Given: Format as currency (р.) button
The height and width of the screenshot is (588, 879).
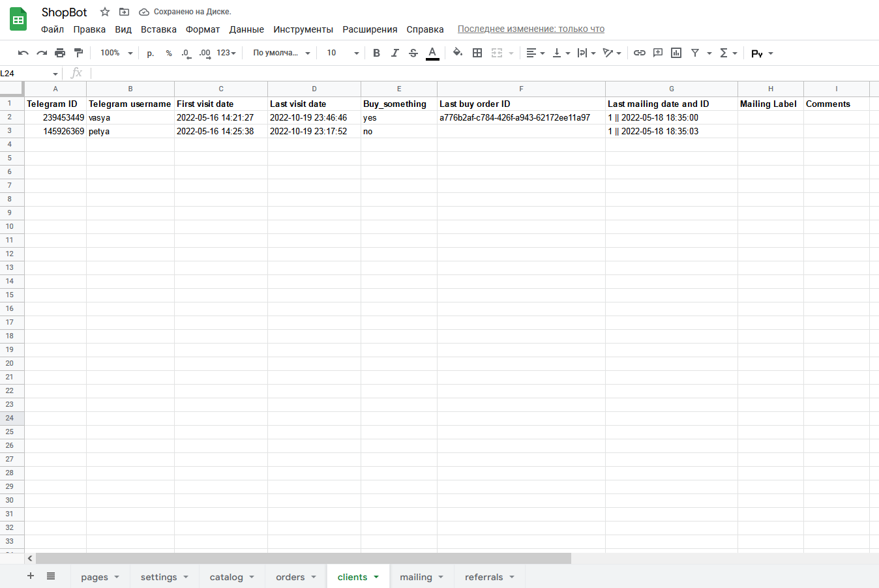Looking at the screenshot, I should coord(151,53).
